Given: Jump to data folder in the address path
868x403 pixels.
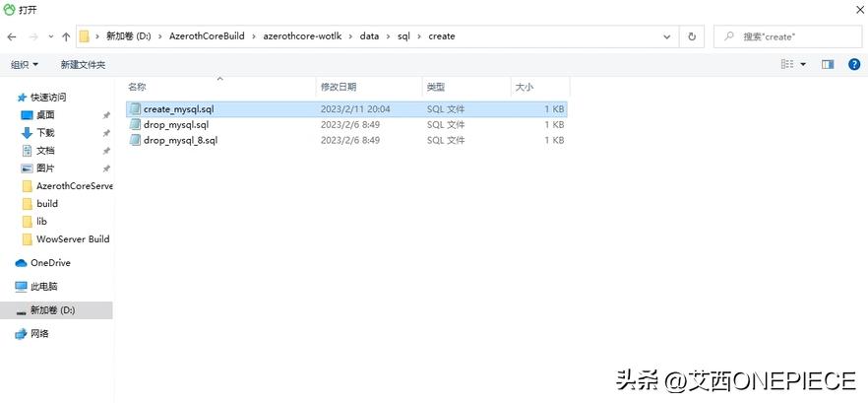Looking at the screenshot, I should point(369,36).
